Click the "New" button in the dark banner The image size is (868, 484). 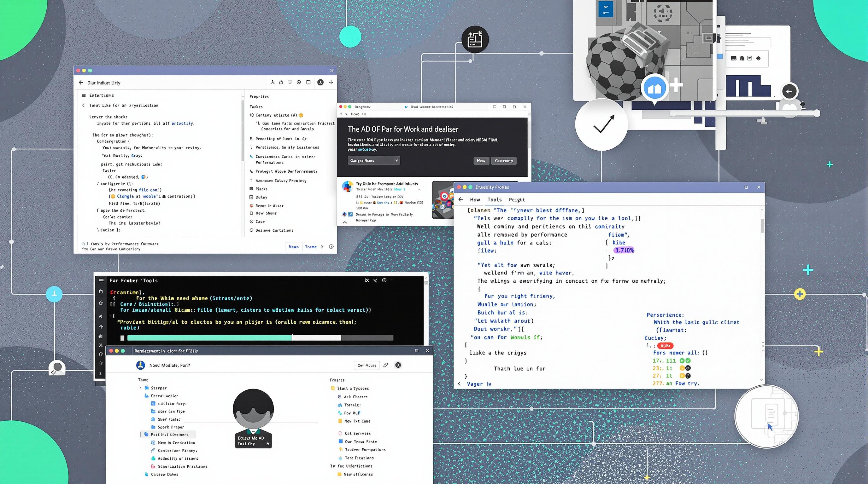[481, 161]
